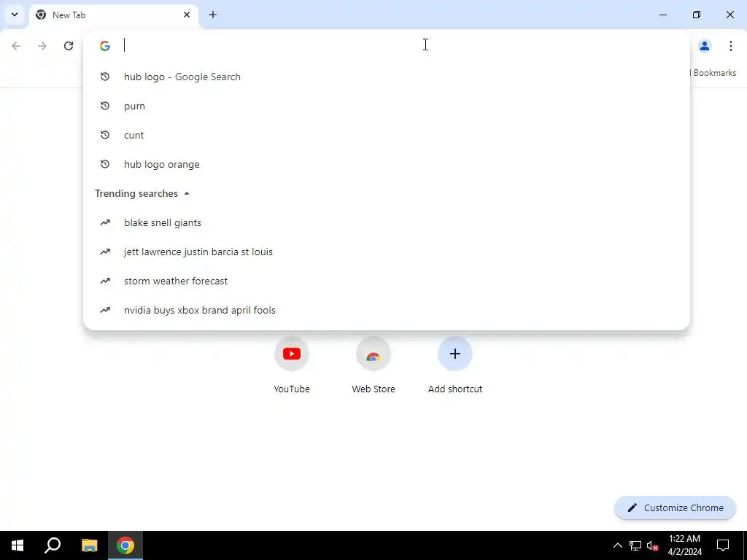The width and height of the screenshot is (747, 560).
Task: Open a new tab with plus button
Action: click(x=213, y=15)
